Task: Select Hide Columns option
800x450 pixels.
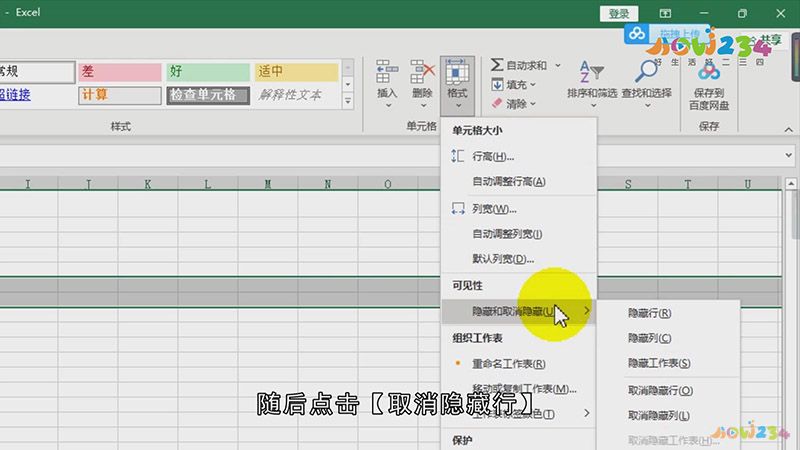Action: [x=668, y=338]
